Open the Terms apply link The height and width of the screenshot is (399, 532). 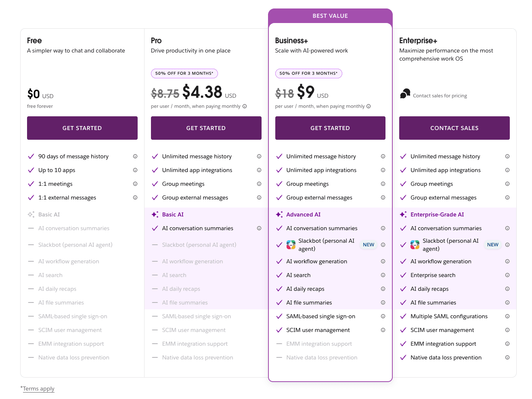(39, 388)
